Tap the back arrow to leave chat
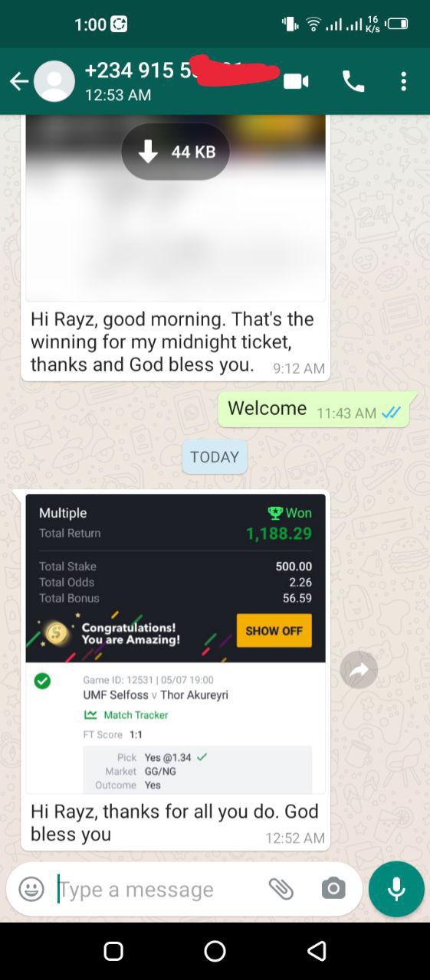430x980 pixels. coord(18,81)
